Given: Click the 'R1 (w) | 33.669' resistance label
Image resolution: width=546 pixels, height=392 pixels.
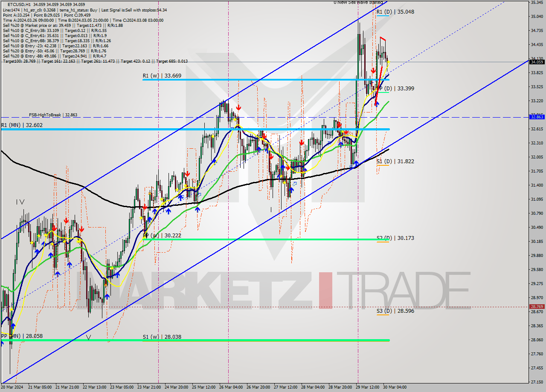Looking at the screenshot, I should [x=162, y=76].
